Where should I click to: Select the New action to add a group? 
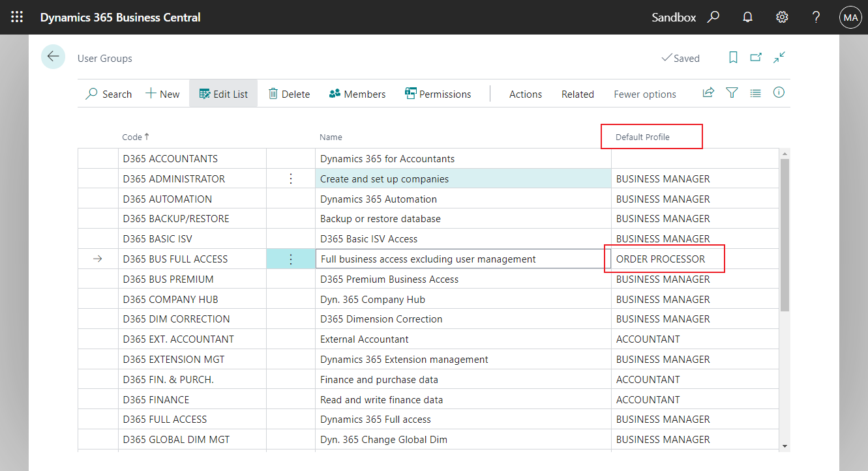[x=162, y=94]
